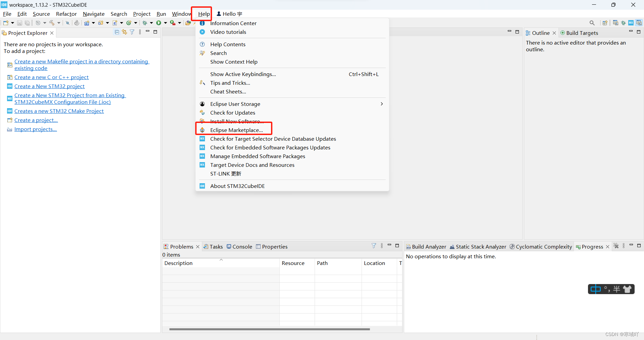
Task: Open Project Explorer filter funnel icon
Action: click(132, 32)
